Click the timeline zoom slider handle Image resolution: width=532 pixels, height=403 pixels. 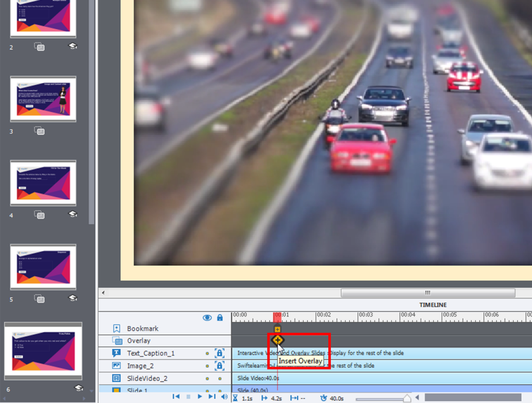click(407, 398)
